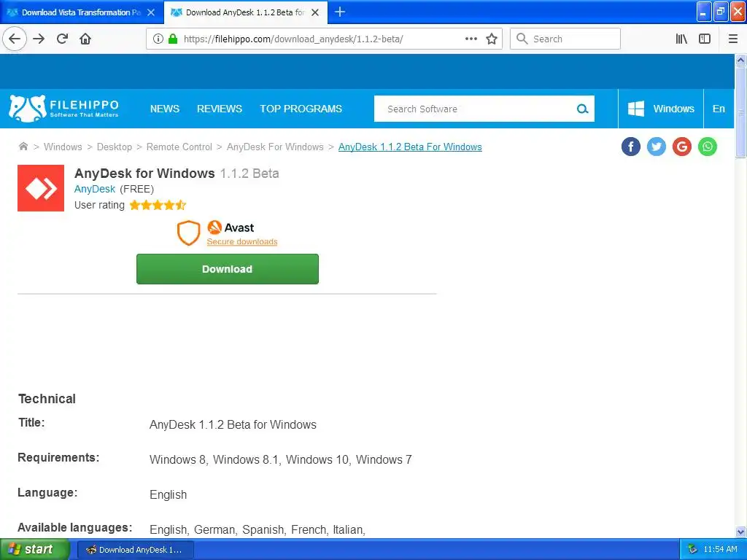Click the red AnyDesk app logo
Screen dimensions: 747x560
41,188
